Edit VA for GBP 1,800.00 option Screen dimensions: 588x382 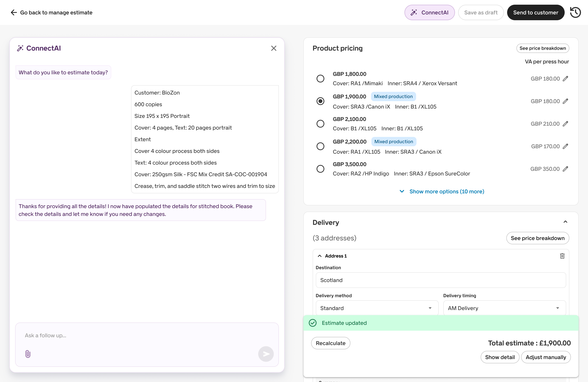(565, 79)
